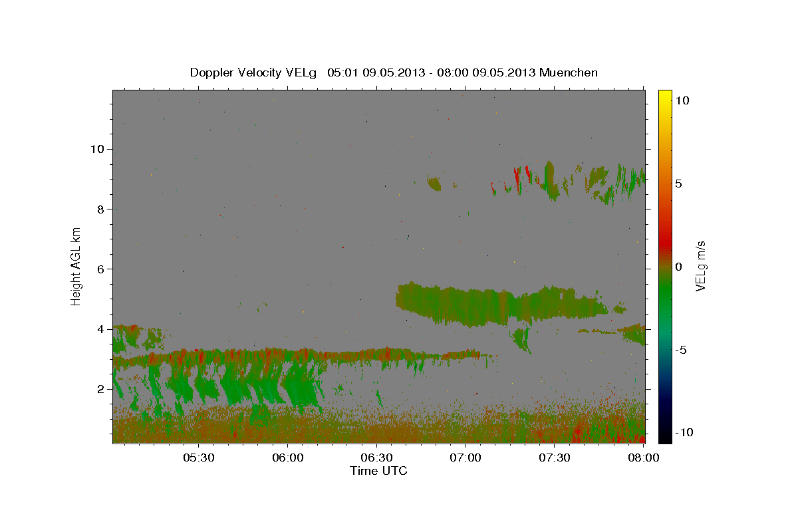Click the 'VELg m/s' colorbar label
Screen dimensions: 798x532
[700, 266]
